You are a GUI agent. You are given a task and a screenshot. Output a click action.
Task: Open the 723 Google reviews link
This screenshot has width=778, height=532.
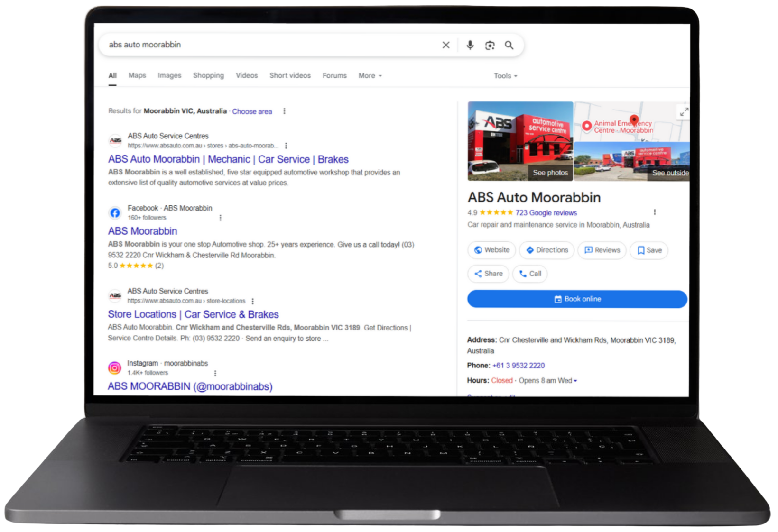click(x=546, y=213)
